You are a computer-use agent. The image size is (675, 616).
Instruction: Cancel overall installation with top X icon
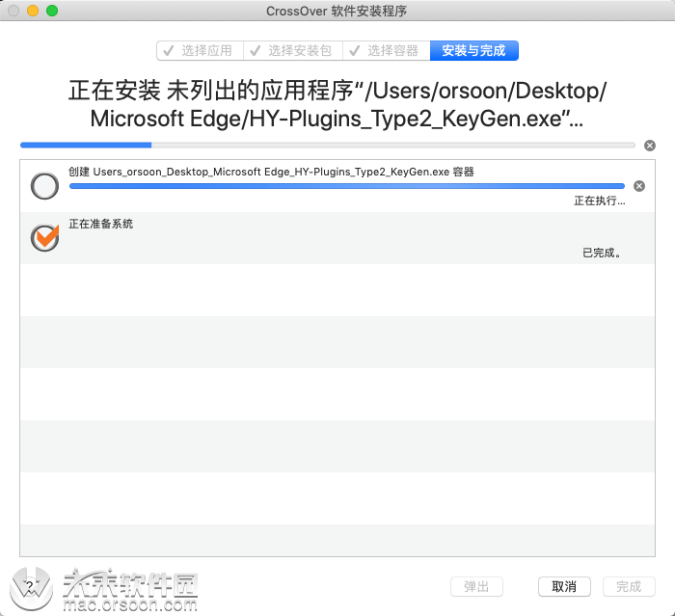coord(650,146)
